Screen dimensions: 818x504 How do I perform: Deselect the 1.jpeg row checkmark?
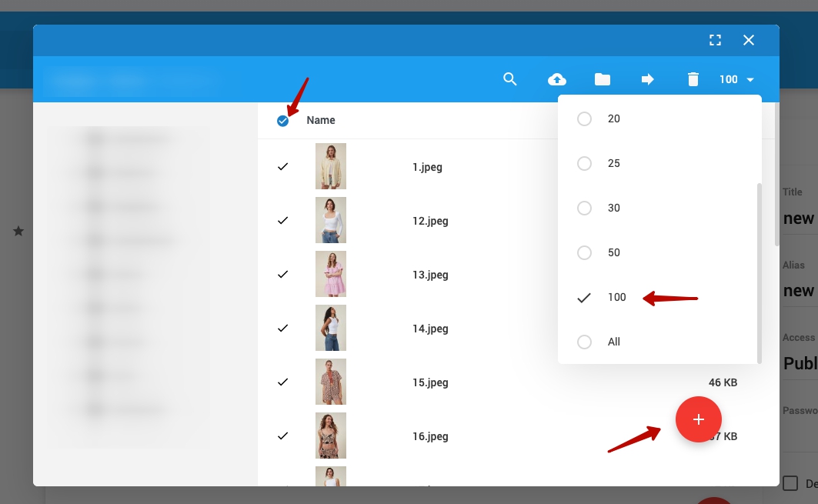[x=282, y=166]
